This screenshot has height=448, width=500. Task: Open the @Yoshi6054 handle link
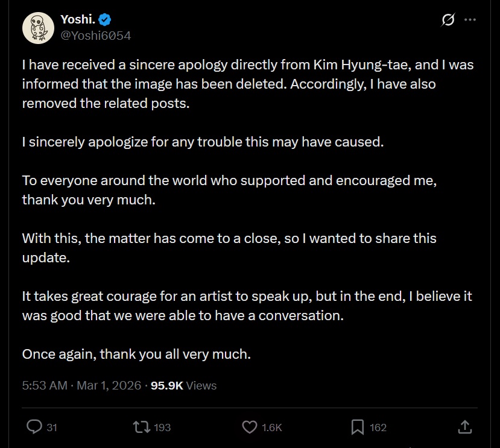tap(96, 36)
